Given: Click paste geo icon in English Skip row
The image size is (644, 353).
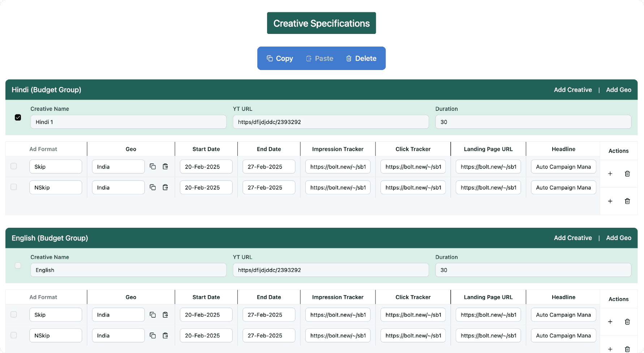Looking at the screenshot, I should (165, 315).
